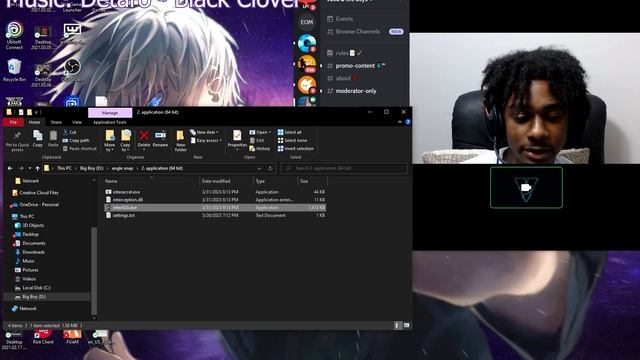Collapse the ribbon with chevron arrow
This screenshot has width=640, height=360.
400,122
